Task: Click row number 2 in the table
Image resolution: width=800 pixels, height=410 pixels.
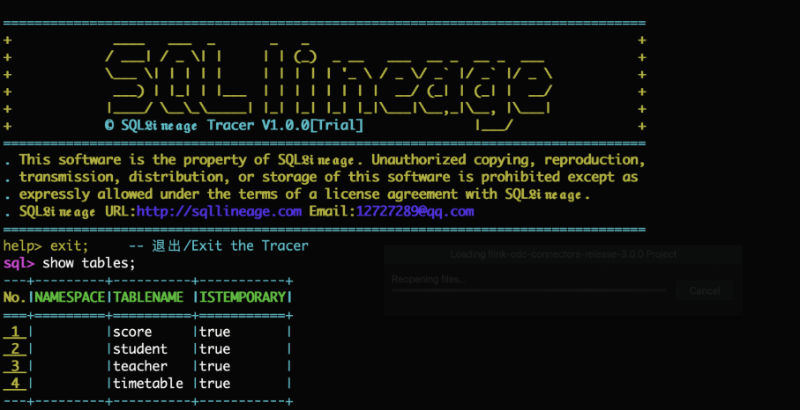Action: point(15,349)
